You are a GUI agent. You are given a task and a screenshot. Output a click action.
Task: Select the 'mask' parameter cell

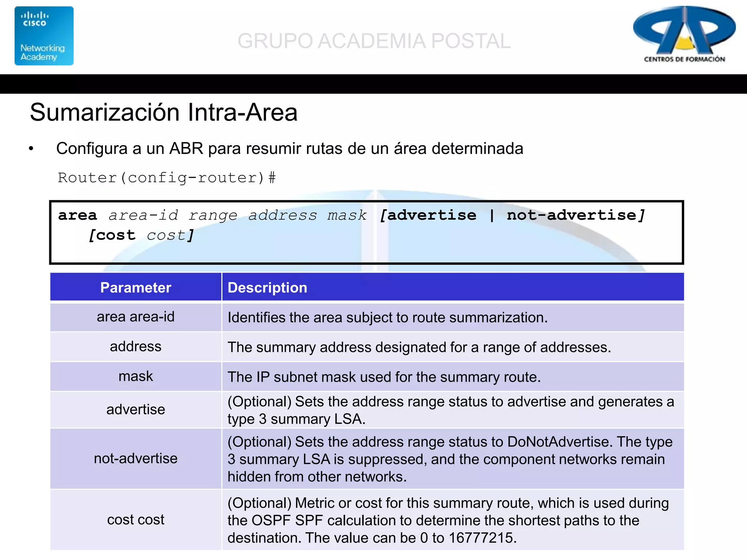[136, 376]
